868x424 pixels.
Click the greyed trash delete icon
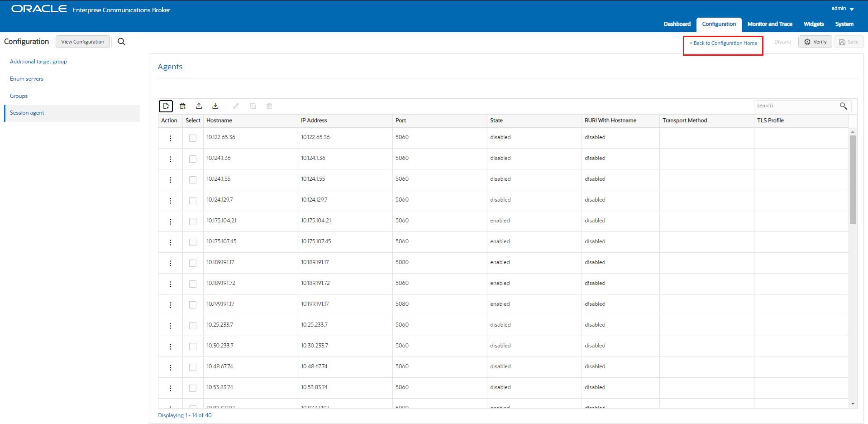tap(269, 106)
